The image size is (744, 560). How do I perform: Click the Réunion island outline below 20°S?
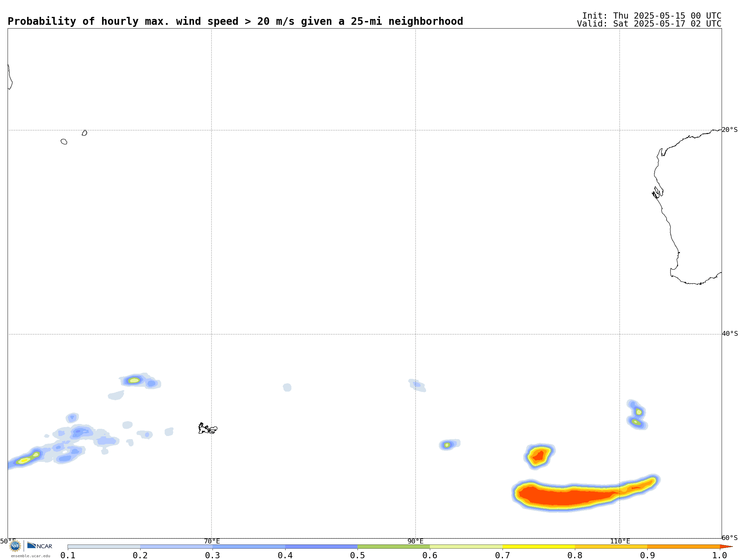tap(64, 142)
